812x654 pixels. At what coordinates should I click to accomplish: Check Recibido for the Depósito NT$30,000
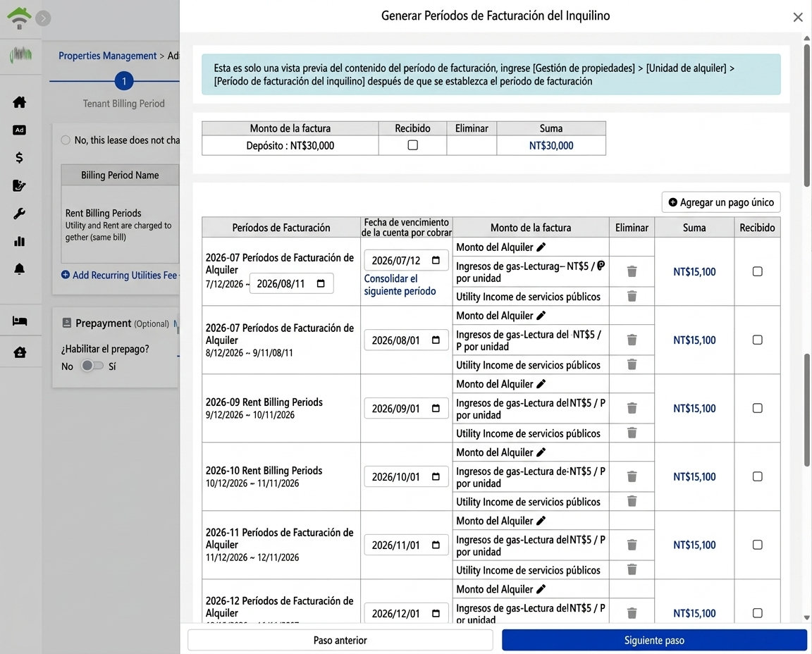click(413, 145)
